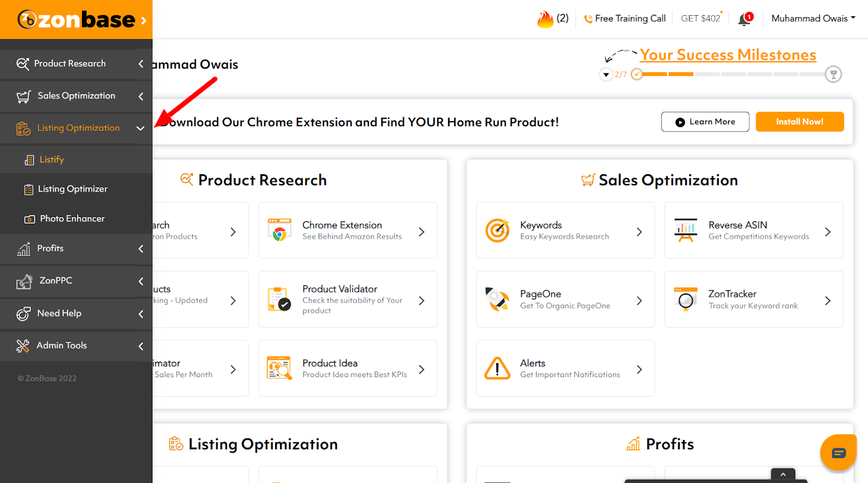Open the notification bell
This screenshot has height=483, width=868.
pos(745,19)
